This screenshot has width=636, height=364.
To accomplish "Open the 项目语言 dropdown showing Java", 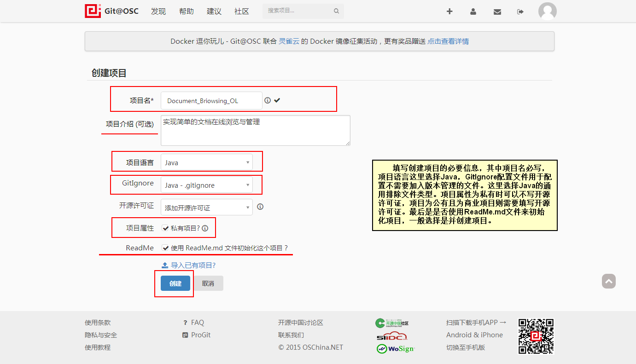I will [x=206, y=162].
